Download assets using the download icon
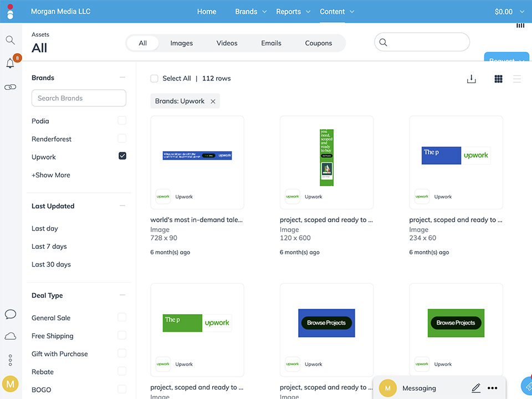This screenshot has width=532, height=399. tap(471, 79)
